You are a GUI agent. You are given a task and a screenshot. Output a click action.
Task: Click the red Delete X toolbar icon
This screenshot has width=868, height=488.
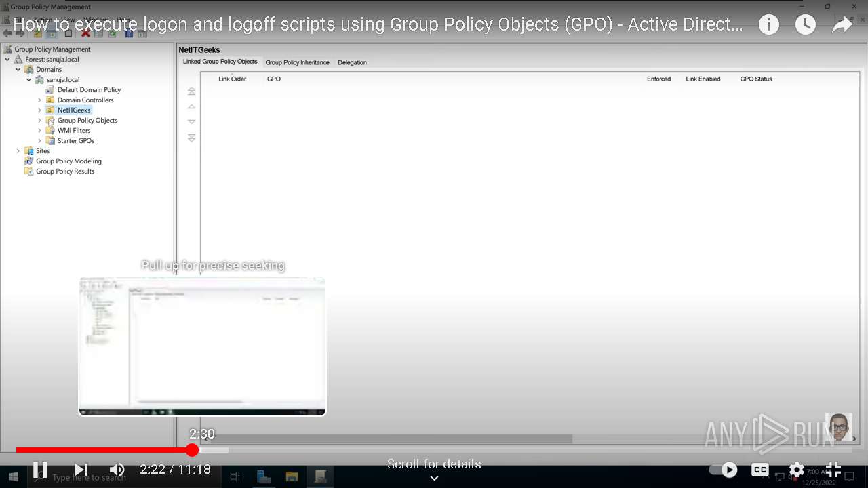tap(86, 33)
